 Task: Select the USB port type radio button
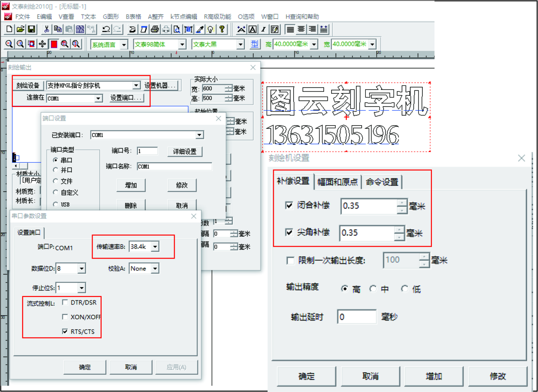coord(55,204)
